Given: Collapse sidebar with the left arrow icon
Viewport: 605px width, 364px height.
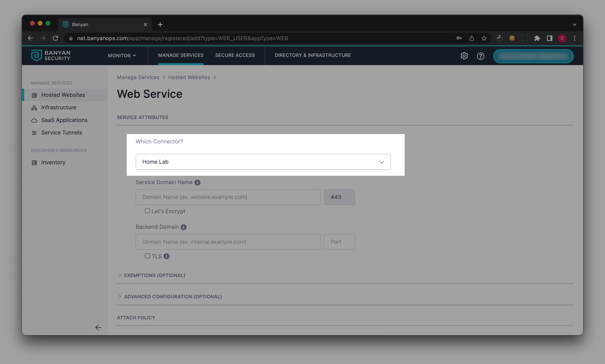Looking at the screenshot, I should point(98,327).
